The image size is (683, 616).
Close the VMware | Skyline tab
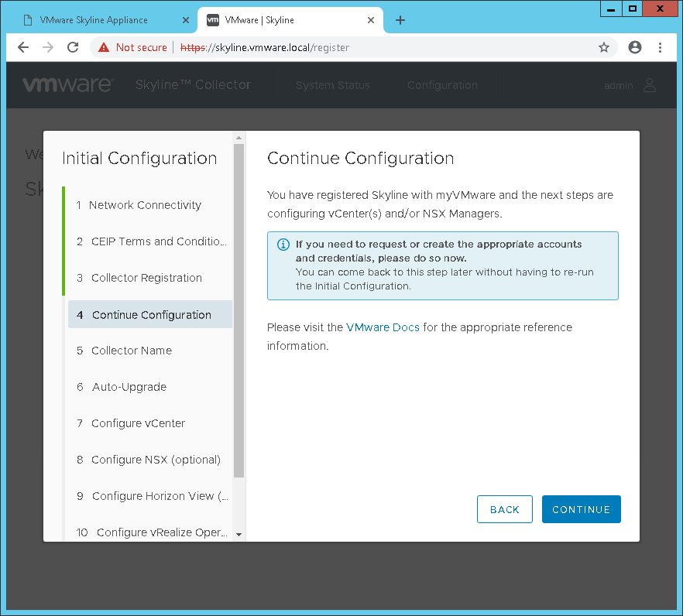point(371,20)
